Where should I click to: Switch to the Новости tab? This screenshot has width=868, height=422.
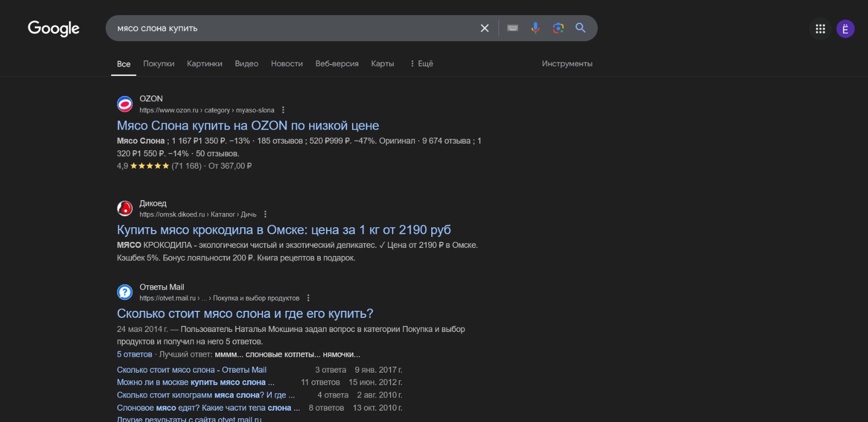point(287,63)
